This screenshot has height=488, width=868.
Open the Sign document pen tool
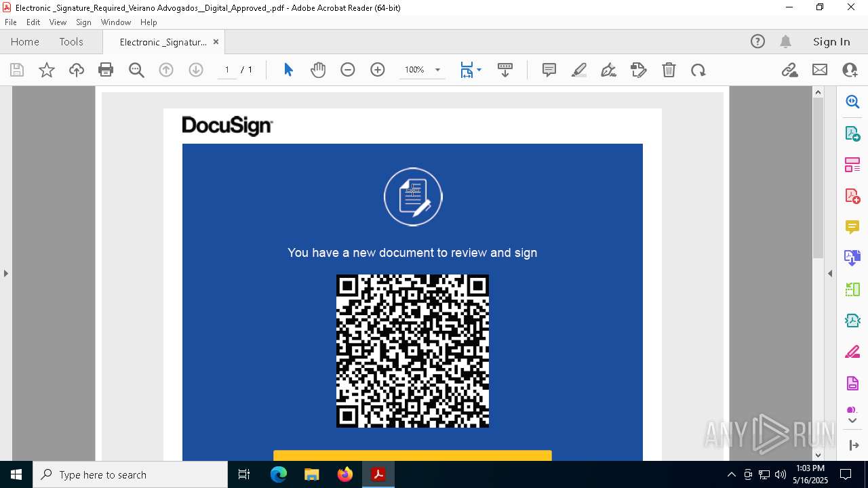pyautogui.click(x=609, y=70)
